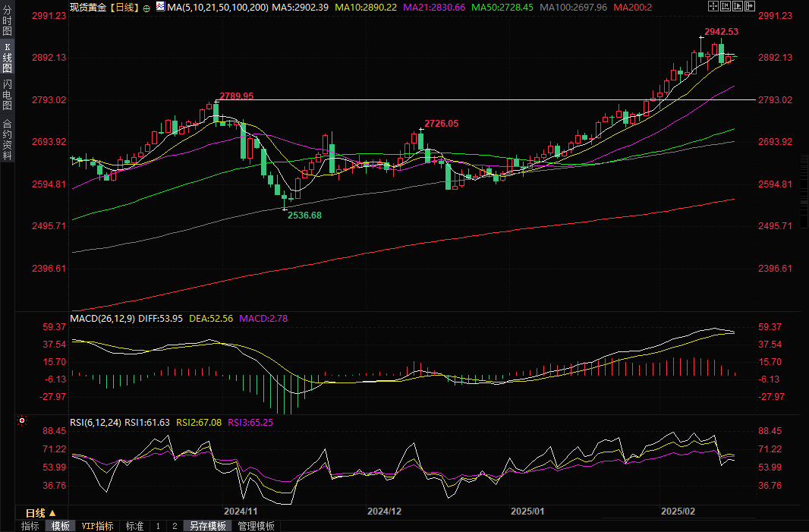Click the MA indicator chart icon
This screenshot has height=532, width=809.
159,7
